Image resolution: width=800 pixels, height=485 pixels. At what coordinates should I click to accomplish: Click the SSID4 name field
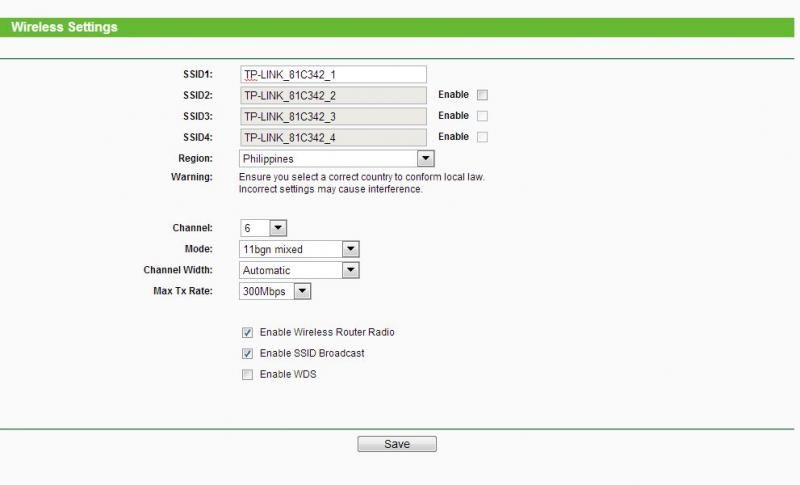pos(333,137)
